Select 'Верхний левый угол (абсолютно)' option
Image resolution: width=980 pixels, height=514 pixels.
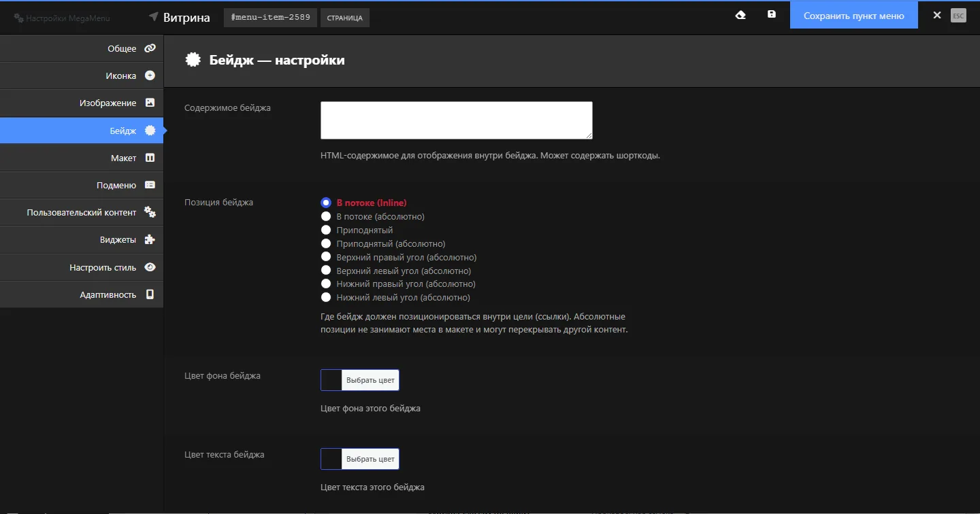point(326,271)
